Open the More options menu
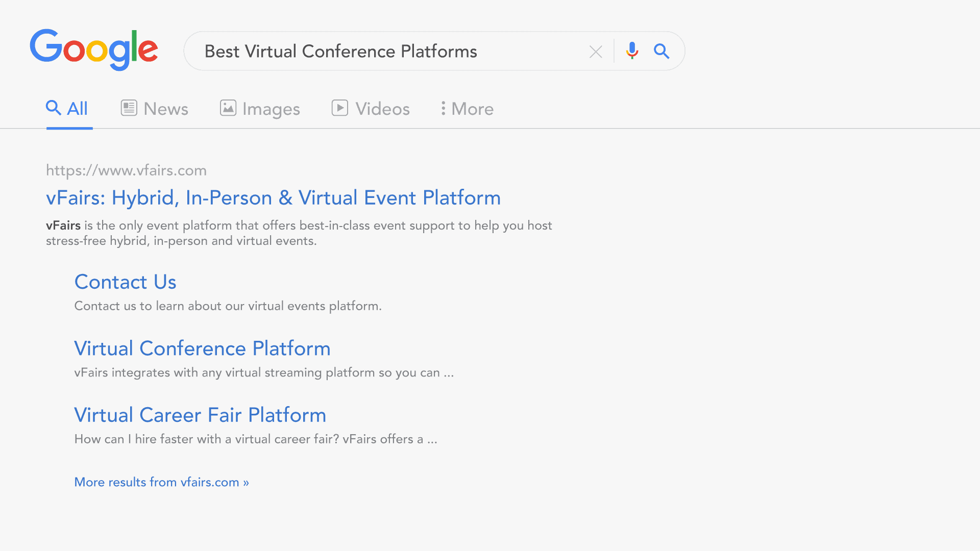Image resolution: width=980 pixels, height=551 pixels. [x=467, y=109]
